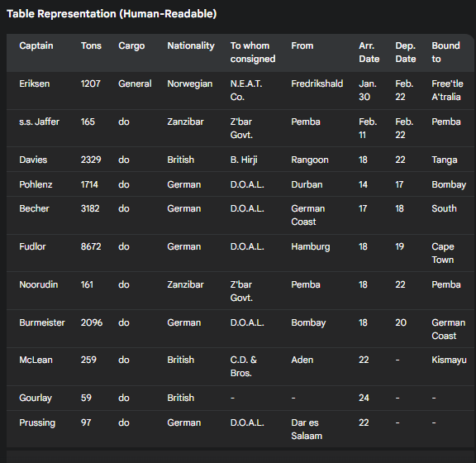Screen dimensions: 476x463
Task: Click departure date '20' in Burmeister row
Action: [401, 322]
